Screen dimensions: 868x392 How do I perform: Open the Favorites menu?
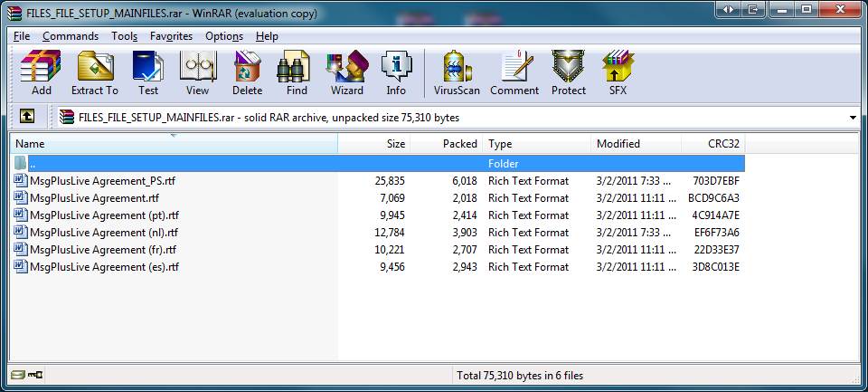coord(171,36)
